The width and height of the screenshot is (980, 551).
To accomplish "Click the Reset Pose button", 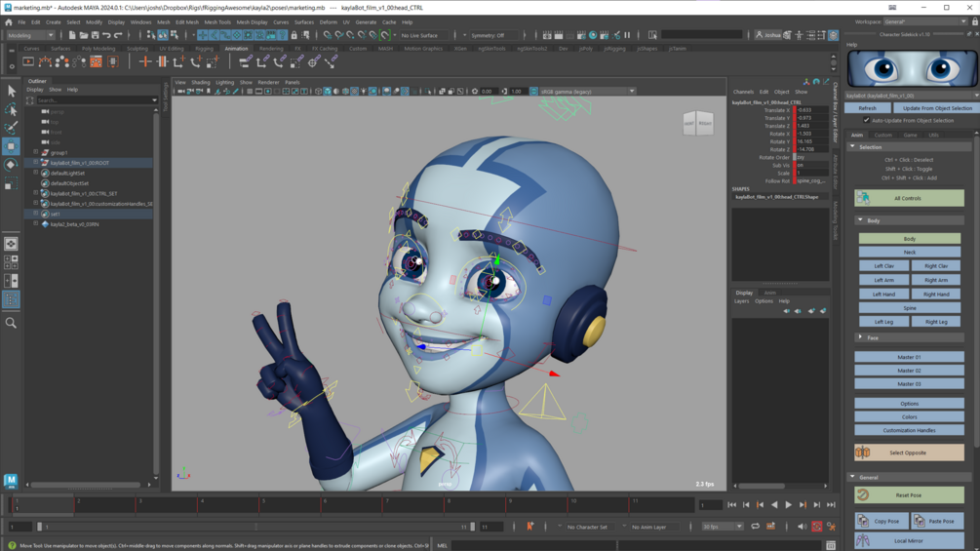I will click(x=909, y=494).
